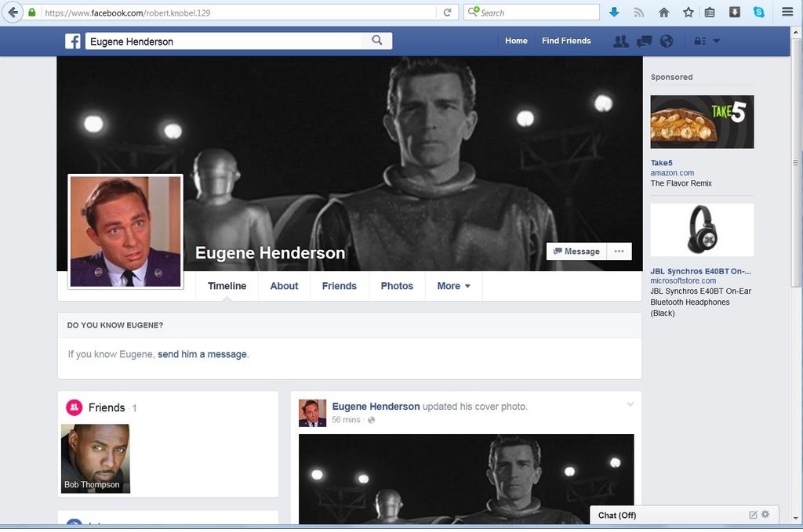Open the Facebook messages icon
This screenshot has height=532, width=803.
click(x=645, y=41)
